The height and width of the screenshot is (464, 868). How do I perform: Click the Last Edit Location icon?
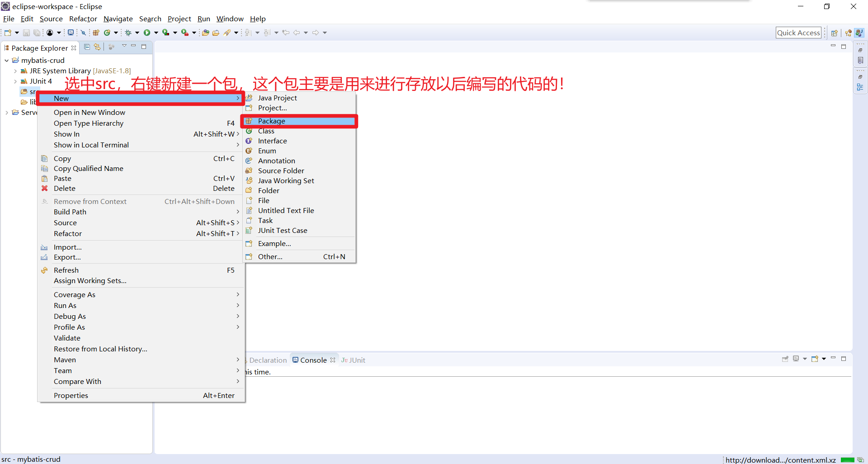coord(286,33)
